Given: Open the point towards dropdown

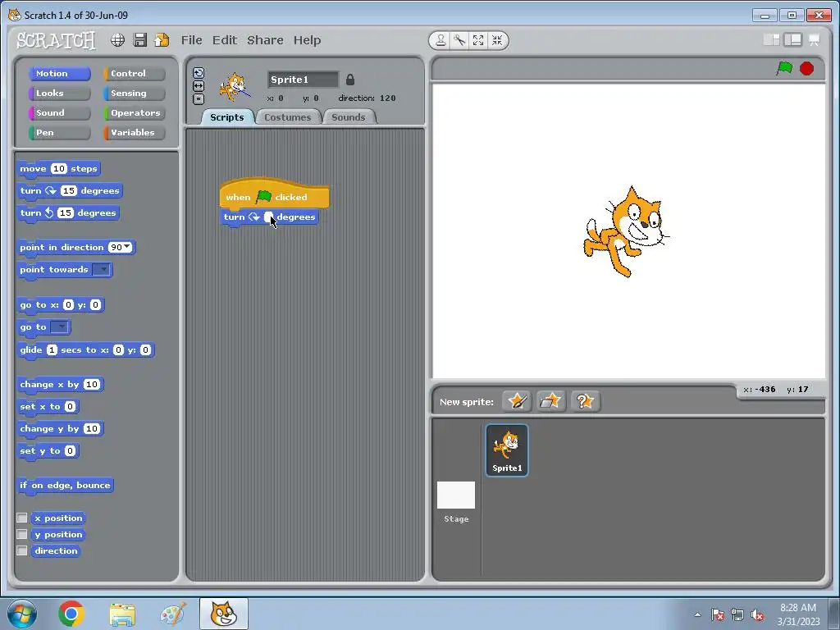Looking at the screenshot, I should [102, 269].
